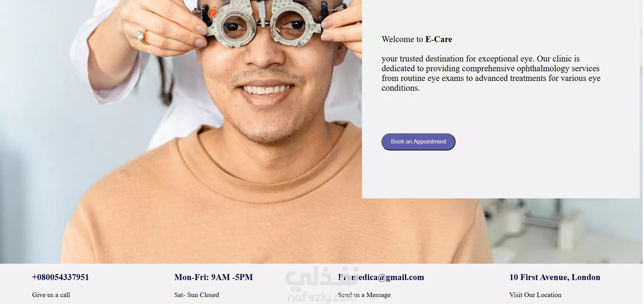Click the 'Sat- Sun Closed' text
The height and width of the screenshot is (304, 644).
196,295
